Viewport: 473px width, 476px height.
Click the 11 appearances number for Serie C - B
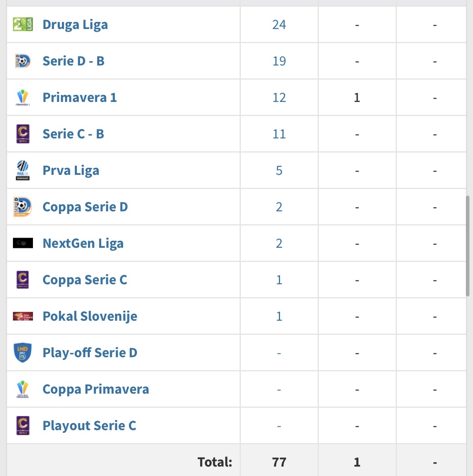coord(279,134)
